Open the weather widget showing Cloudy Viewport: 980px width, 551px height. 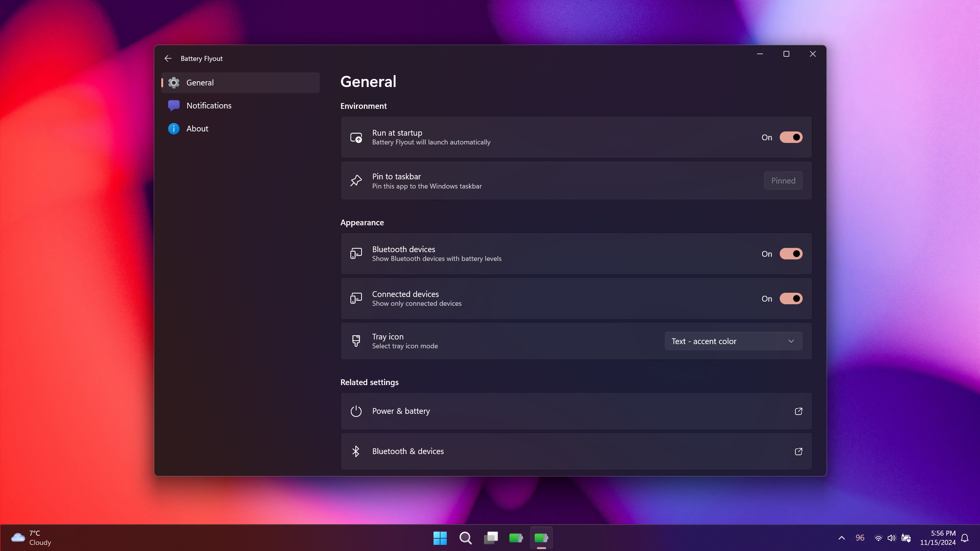31,538
